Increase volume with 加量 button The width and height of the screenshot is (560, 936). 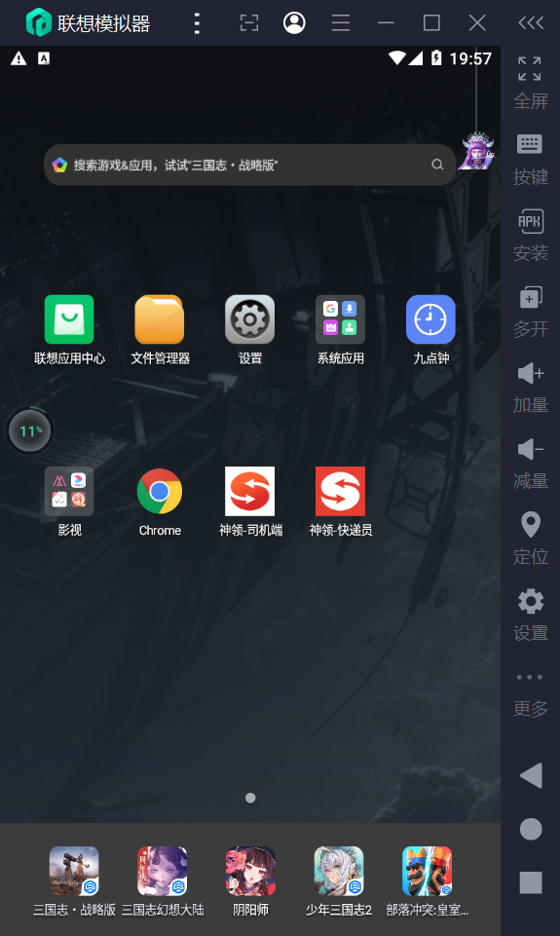coord(530,388)
